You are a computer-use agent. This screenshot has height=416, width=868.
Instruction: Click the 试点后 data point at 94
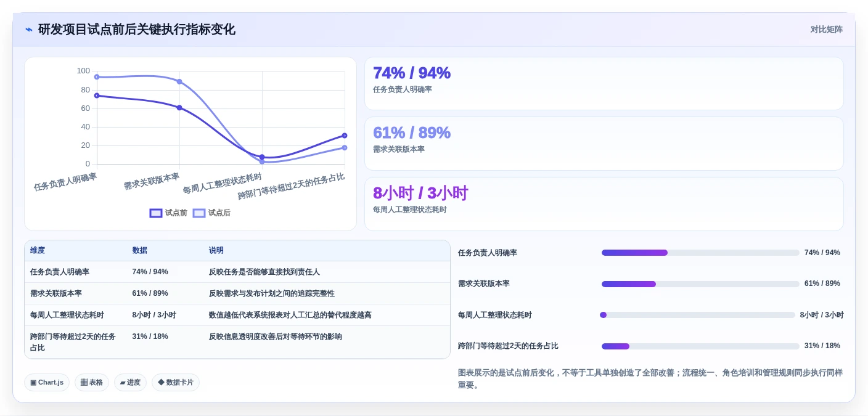97,77
